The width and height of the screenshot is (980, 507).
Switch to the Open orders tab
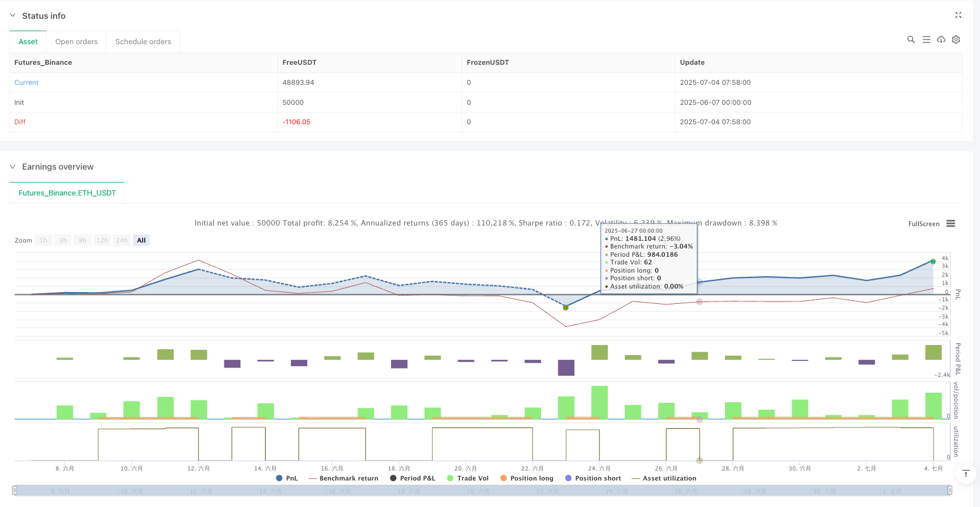coord(77,42)
